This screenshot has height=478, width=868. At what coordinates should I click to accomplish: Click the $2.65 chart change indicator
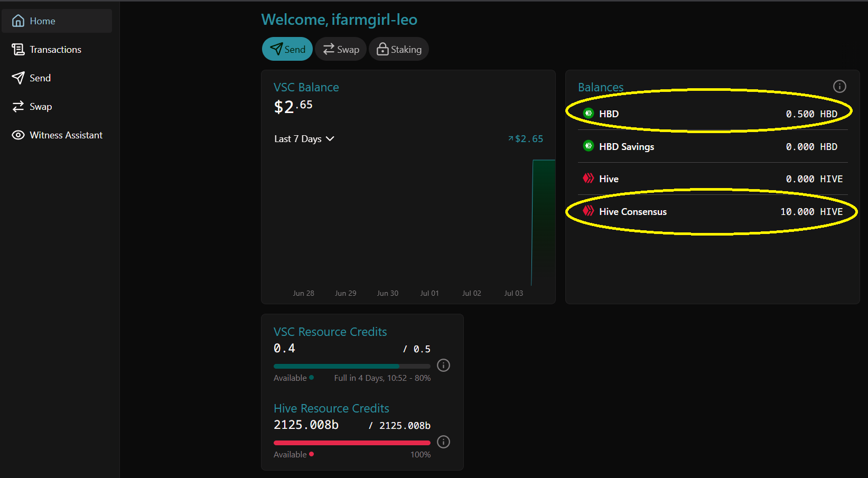point(526,139)
